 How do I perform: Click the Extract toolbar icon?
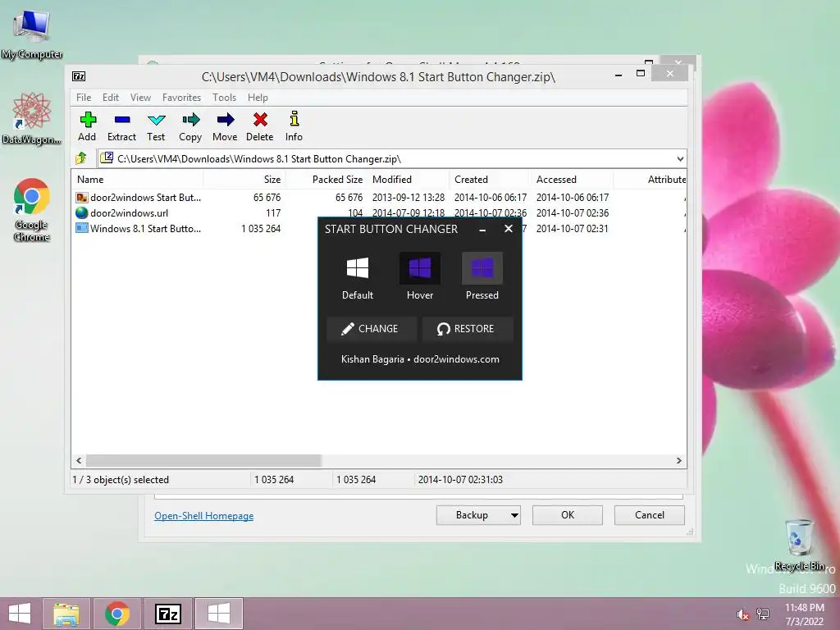[x=122, y=120]
